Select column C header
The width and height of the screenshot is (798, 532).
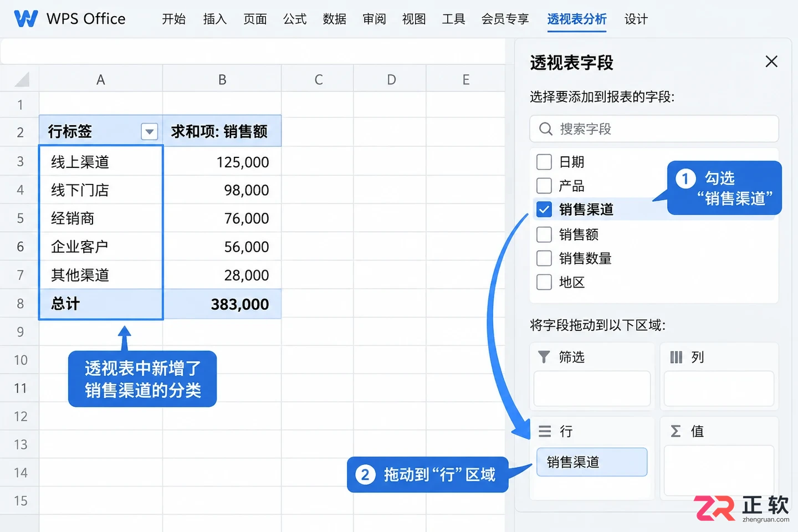(318, 80)
